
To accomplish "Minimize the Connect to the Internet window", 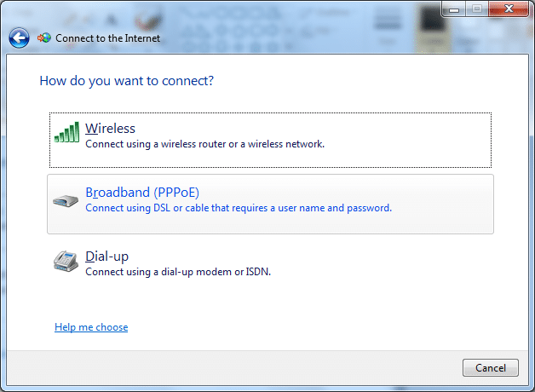I will click(454, 9).
